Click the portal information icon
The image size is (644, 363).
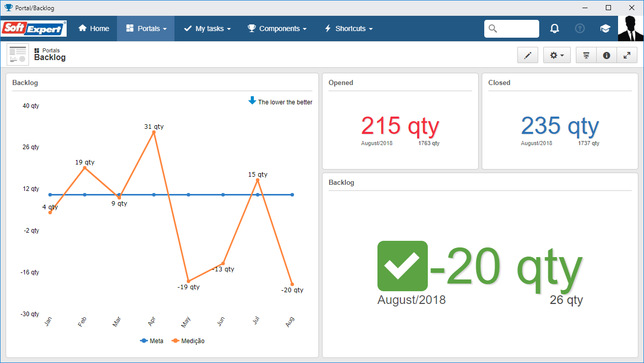coord(606,55)
